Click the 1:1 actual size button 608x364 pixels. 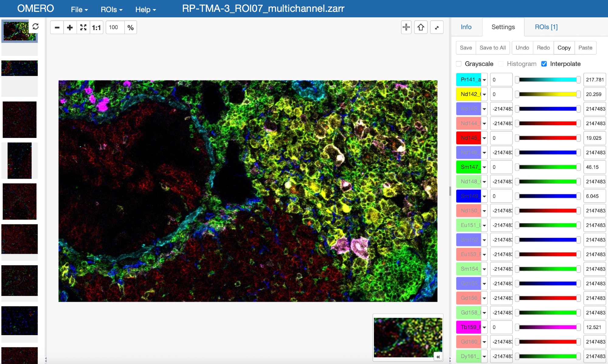(x=96, y=28)
